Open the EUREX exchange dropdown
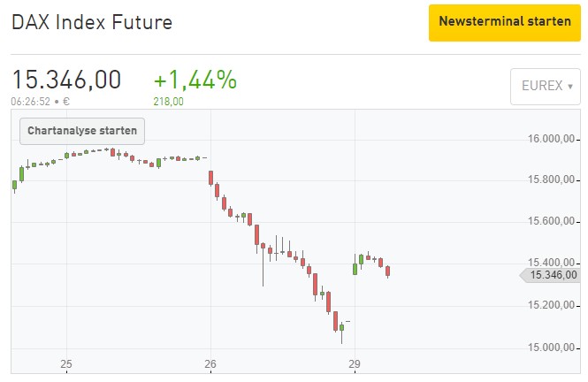 (546, 87)
